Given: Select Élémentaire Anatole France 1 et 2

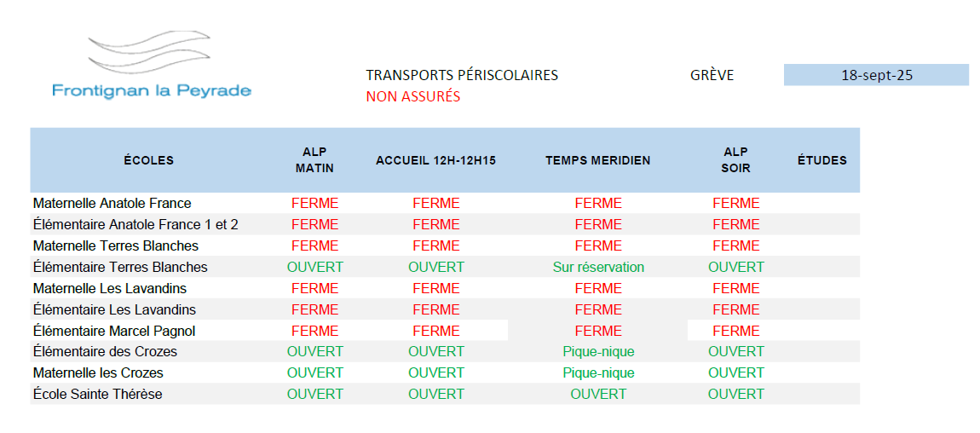Looking at the screenshot, I should 135,225.
